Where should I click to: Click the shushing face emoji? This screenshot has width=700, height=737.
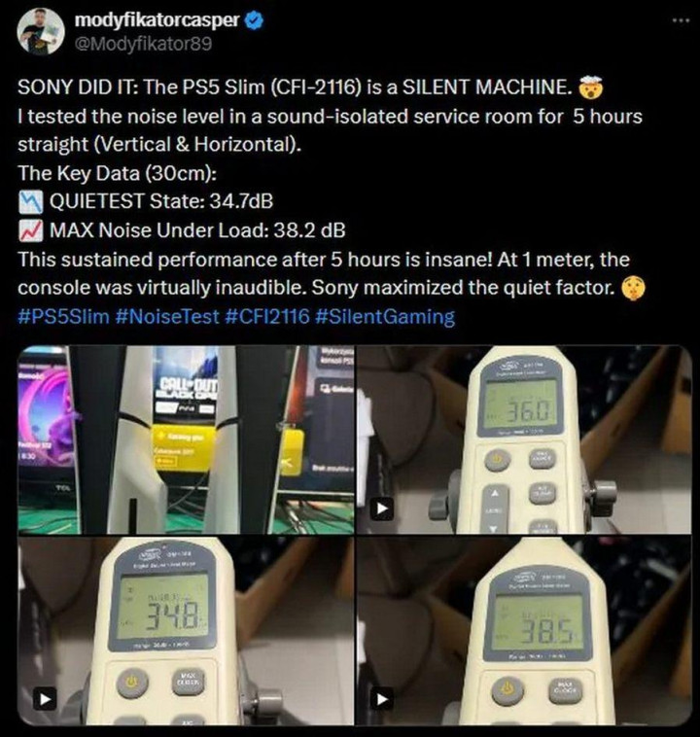633,287
